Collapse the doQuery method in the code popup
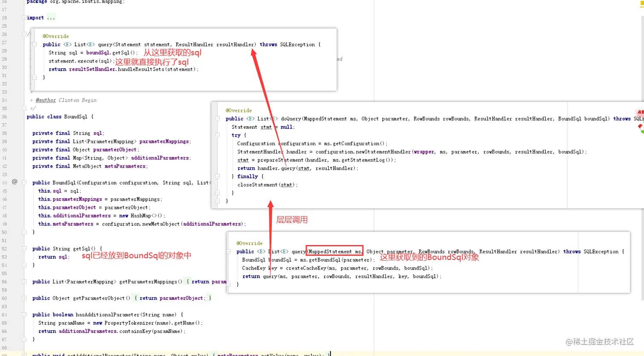 click(217, 119)
